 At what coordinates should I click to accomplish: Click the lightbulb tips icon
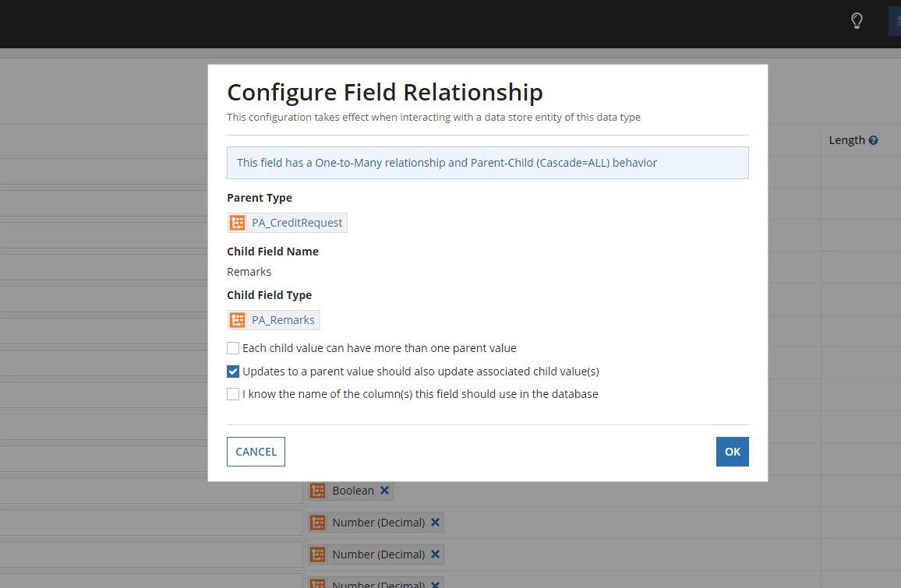click(x=857, y=21)
